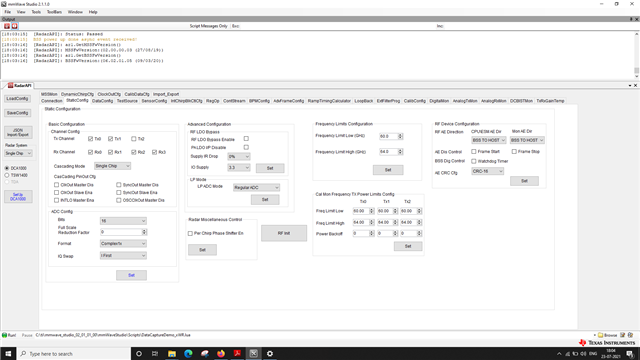Clear output with the red icon
640x360 pixels.
[7, 26]
